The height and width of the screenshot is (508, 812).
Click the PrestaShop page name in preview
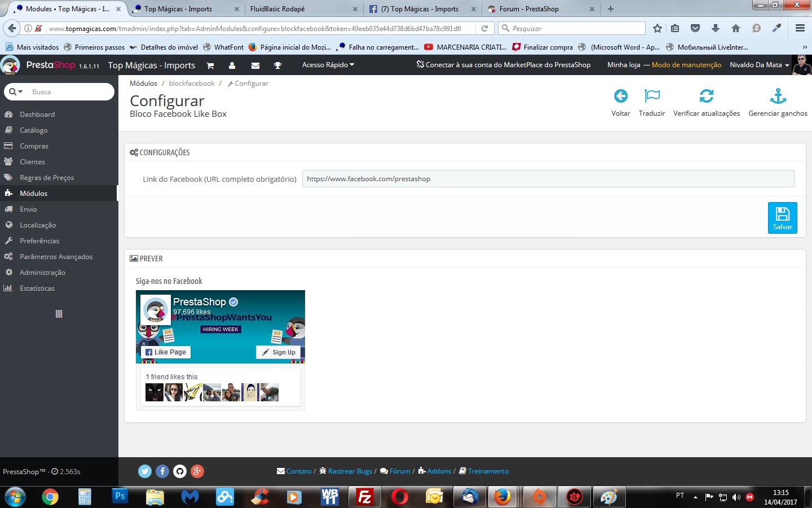click(x=200, y=302)
